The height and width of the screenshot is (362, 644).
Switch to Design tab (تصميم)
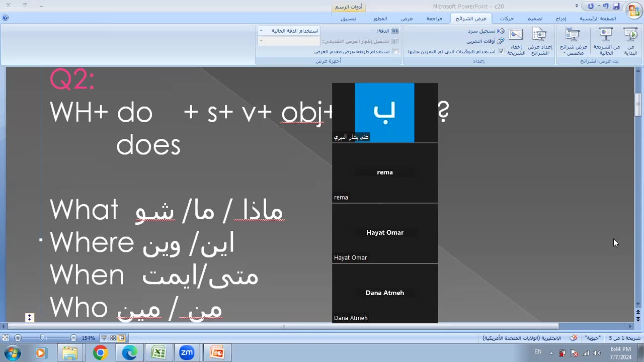tap(535, 19)
